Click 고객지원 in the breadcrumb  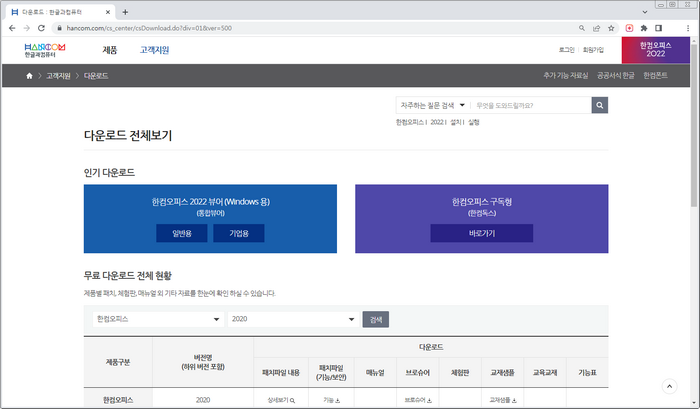[58, 76]
